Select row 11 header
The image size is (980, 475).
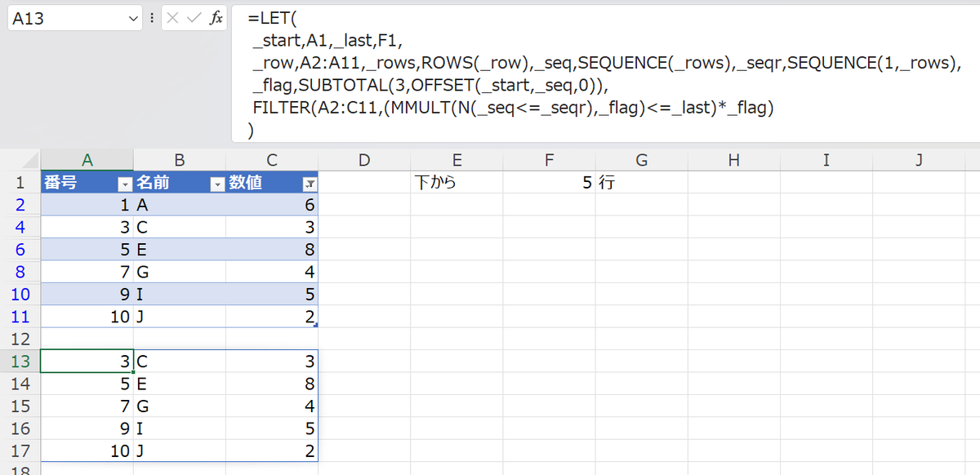pos(20,316)
